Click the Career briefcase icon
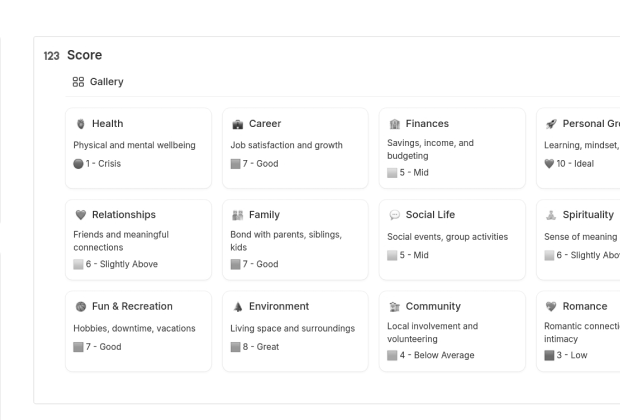Screen dimensions: 620x420 point(237,124)
